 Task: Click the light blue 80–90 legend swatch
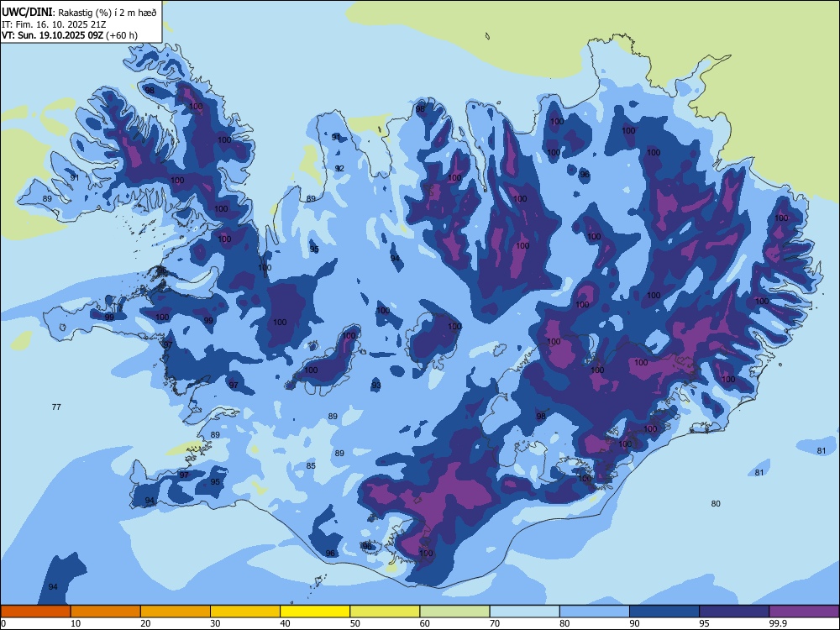595,612
